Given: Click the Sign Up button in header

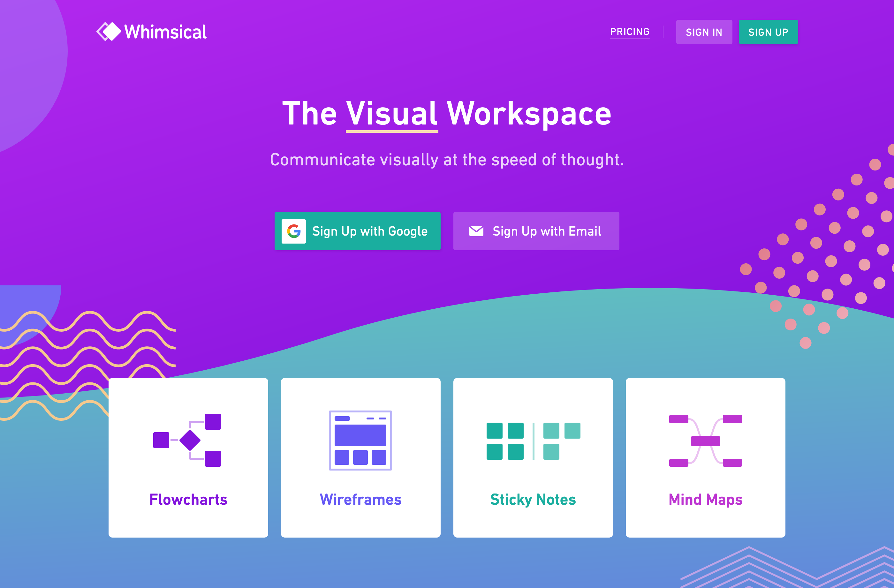Looking at the screenshot, I should (768, 32).
